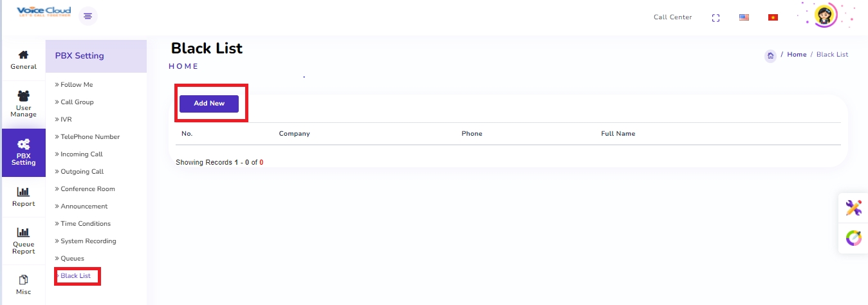This screenshot has width=868, height=305.
Task: Click the fullscreen toggle icon
Action: pyautogui.click(x=716, y=17)
